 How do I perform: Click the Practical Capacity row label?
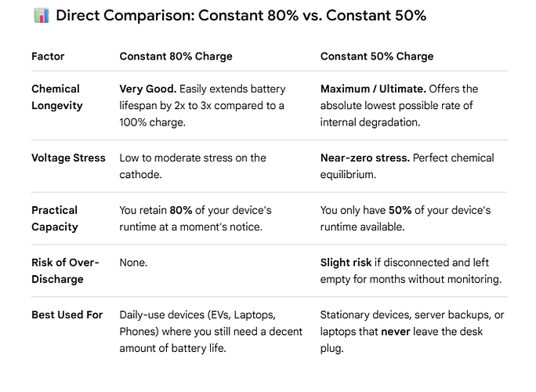[x=55, y=218]
